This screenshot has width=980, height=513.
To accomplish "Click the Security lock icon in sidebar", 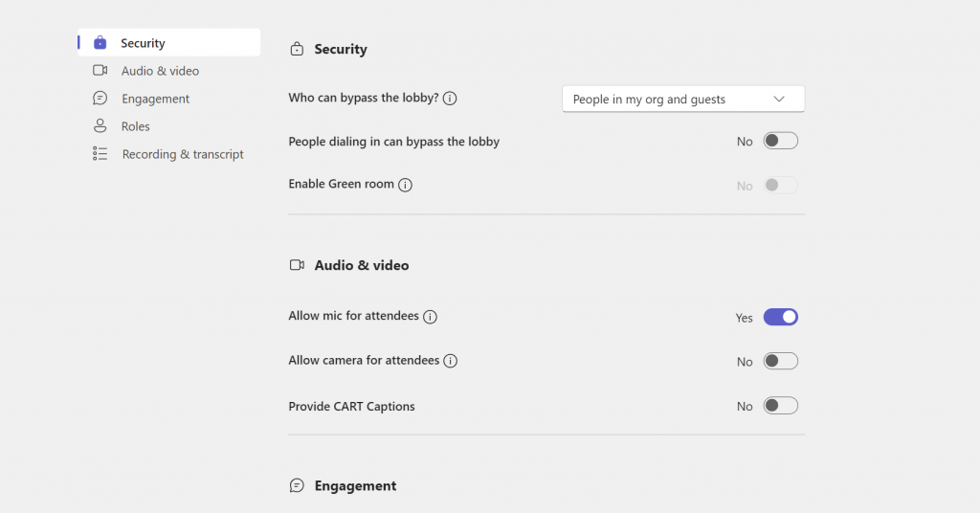I will click(x=100, y=43).
